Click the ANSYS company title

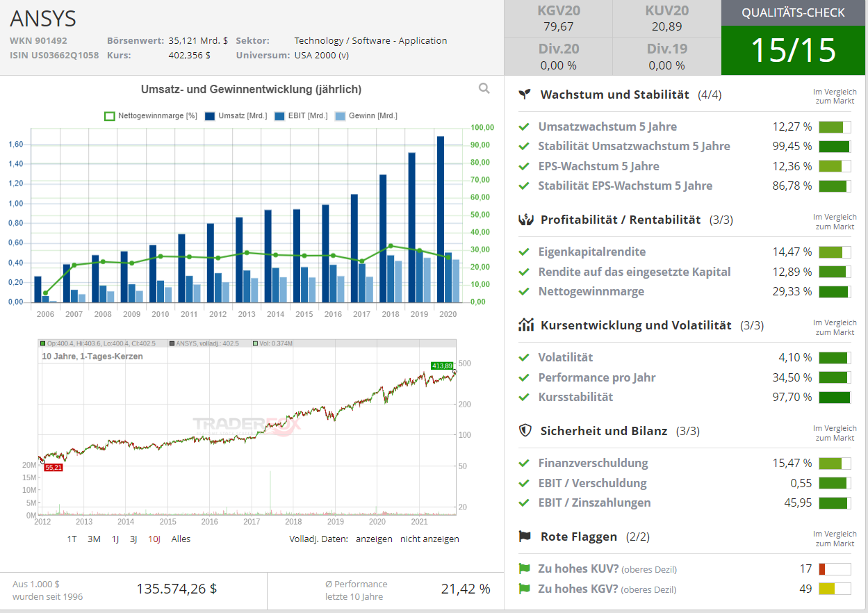click(x=43, y=19)
